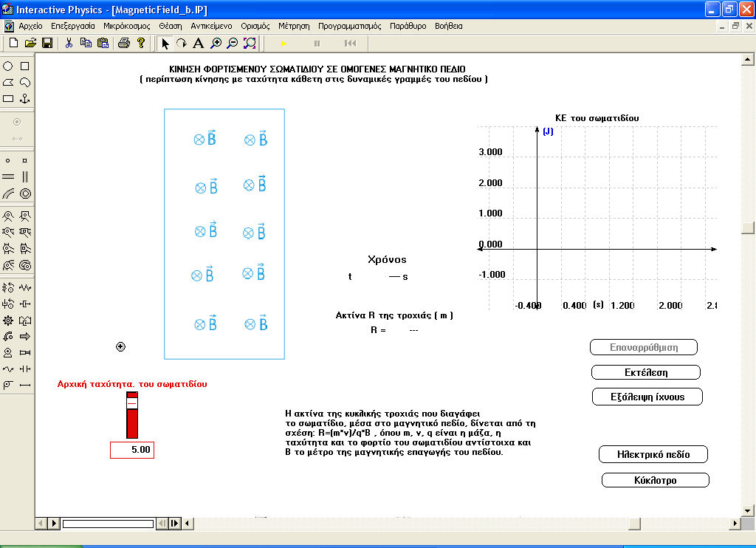Select the Horizontal slot element tool

click(x=8, y=177)
